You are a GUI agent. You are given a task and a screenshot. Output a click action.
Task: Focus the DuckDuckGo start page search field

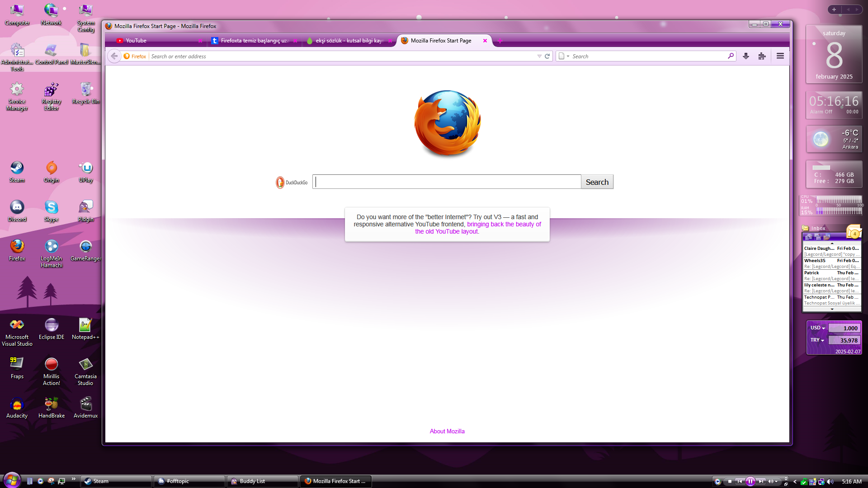447,182
